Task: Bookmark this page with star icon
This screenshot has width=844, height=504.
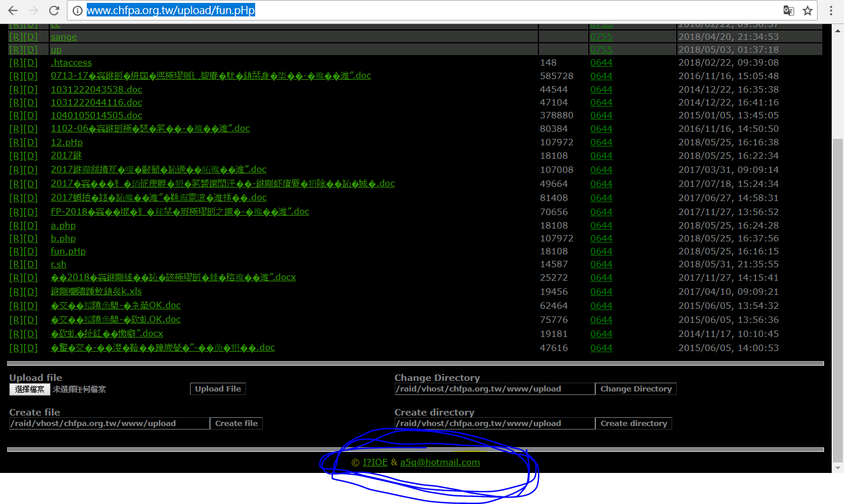Action: click(x=808, y=11)
